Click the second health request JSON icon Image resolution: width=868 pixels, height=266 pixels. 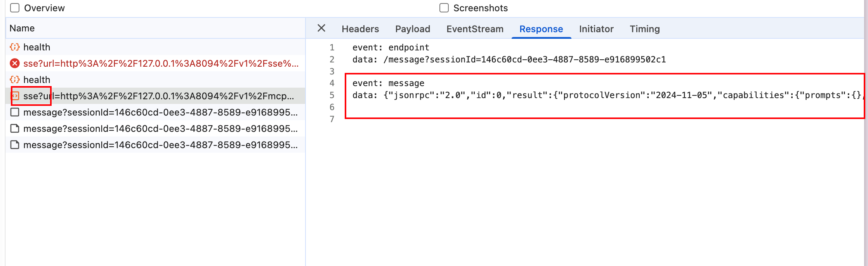click(15, 80)
